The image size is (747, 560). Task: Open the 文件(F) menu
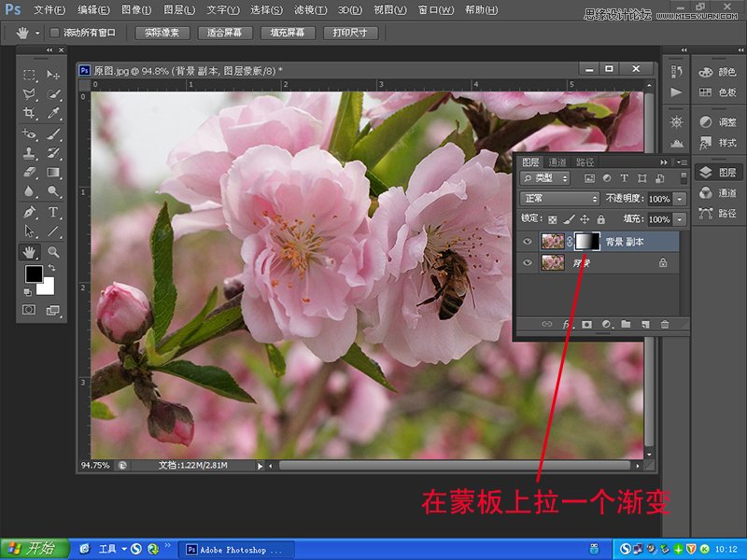(49, 9)
